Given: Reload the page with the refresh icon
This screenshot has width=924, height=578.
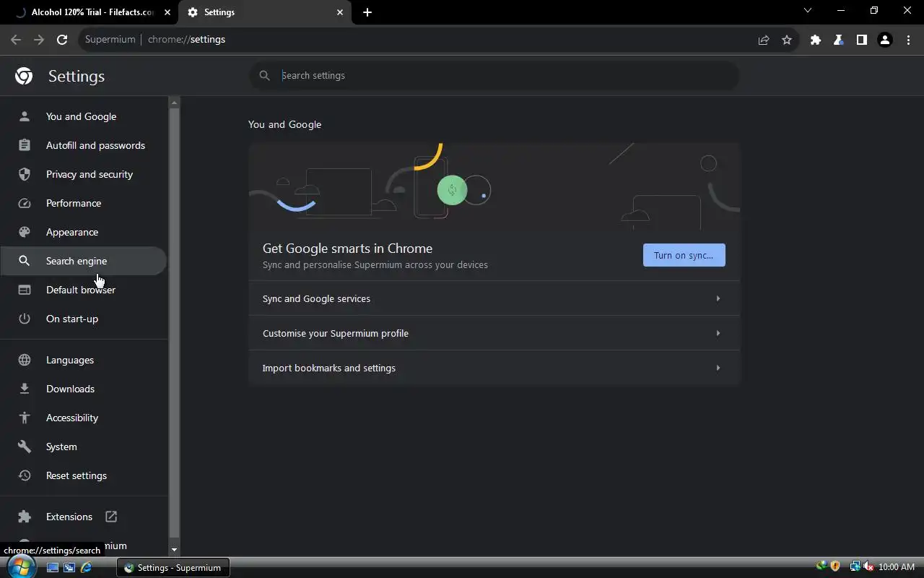Looking at the screenshot, I should point(62,40).
